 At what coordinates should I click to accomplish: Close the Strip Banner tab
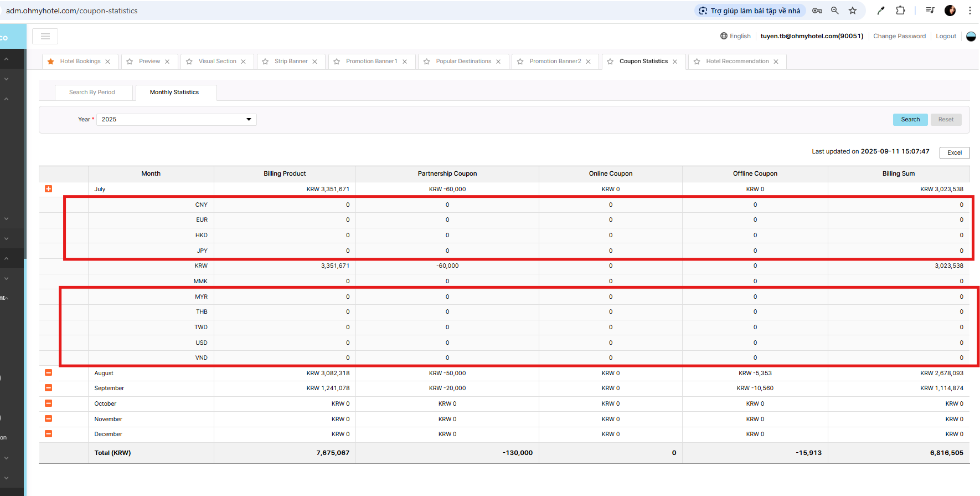click(314, 62)
